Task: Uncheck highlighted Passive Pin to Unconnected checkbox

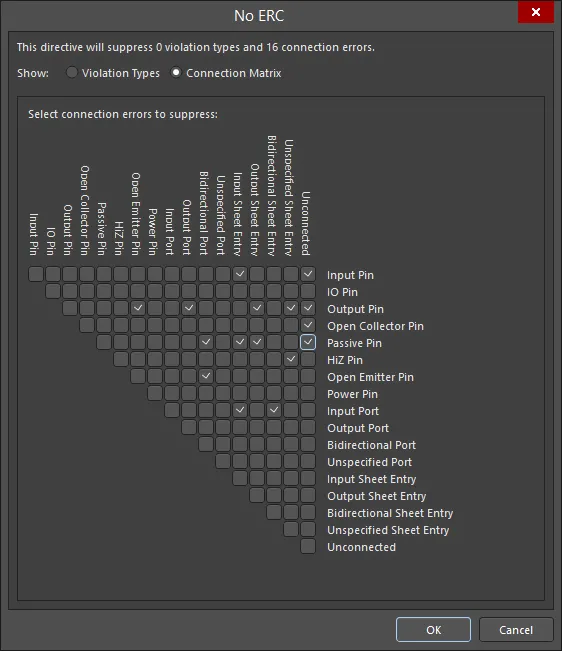Action: click(x=308, y=342)
